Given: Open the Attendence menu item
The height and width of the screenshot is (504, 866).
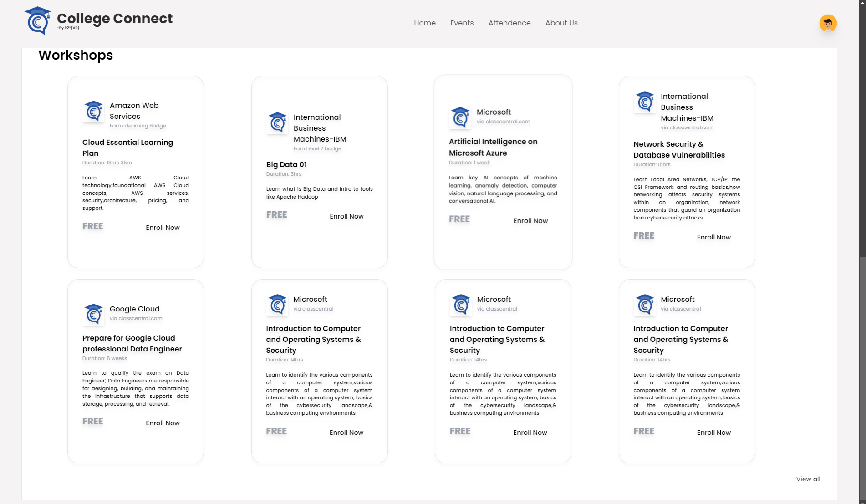Looking at the screenshot, I should point(509,23).
